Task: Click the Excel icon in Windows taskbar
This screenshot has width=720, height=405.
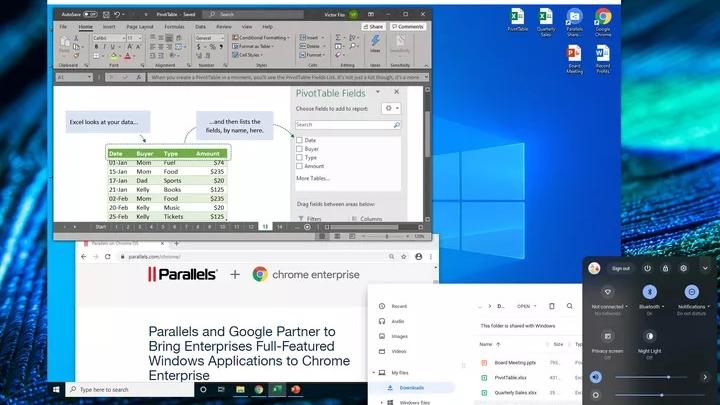Action: 277,389
